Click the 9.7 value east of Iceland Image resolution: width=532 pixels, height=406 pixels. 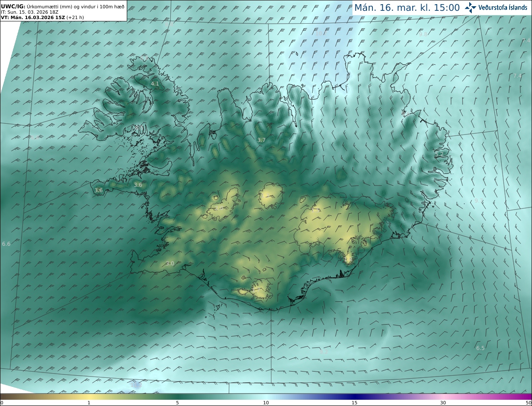(x=479, y=201)
